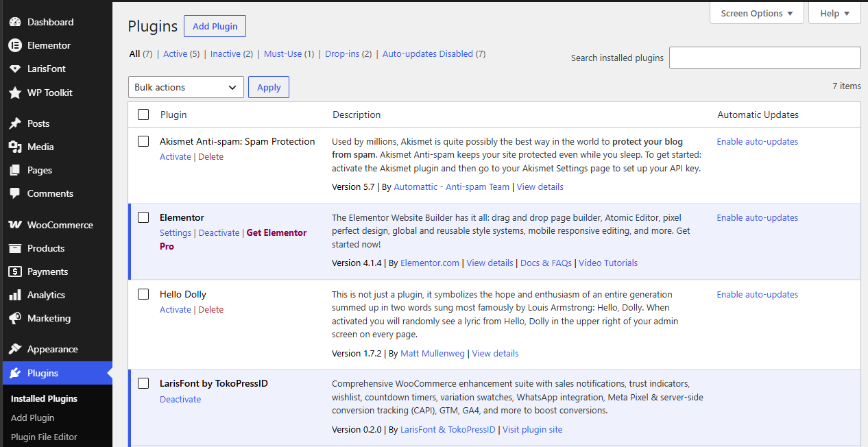Click the Products box icon
This screenshot has height=447, width=868.
pos(15,248)
